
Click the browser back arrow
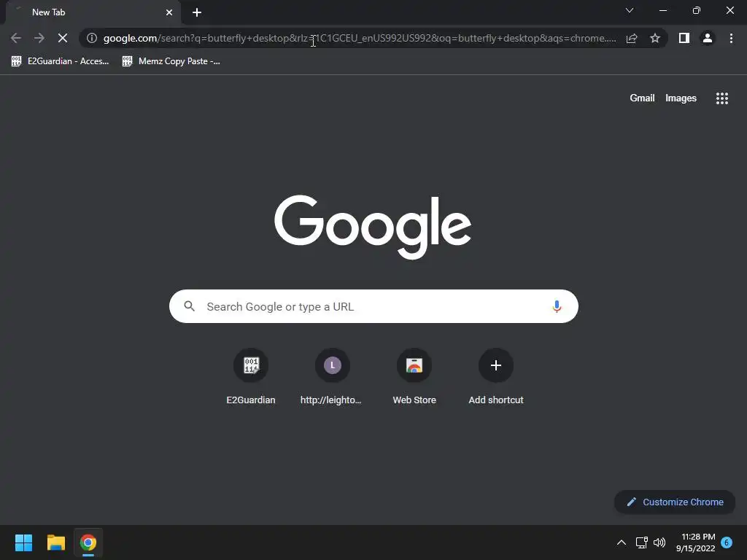point(16,38)
